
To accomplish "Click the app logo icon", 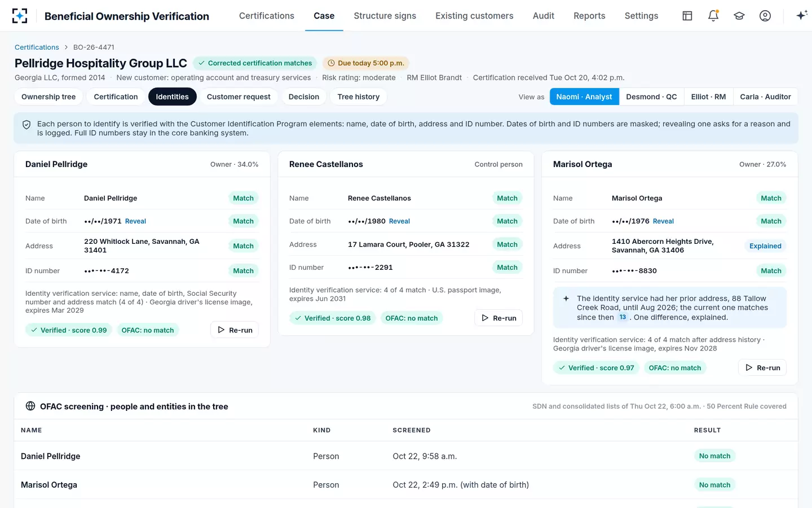I will tap(20, 16).
